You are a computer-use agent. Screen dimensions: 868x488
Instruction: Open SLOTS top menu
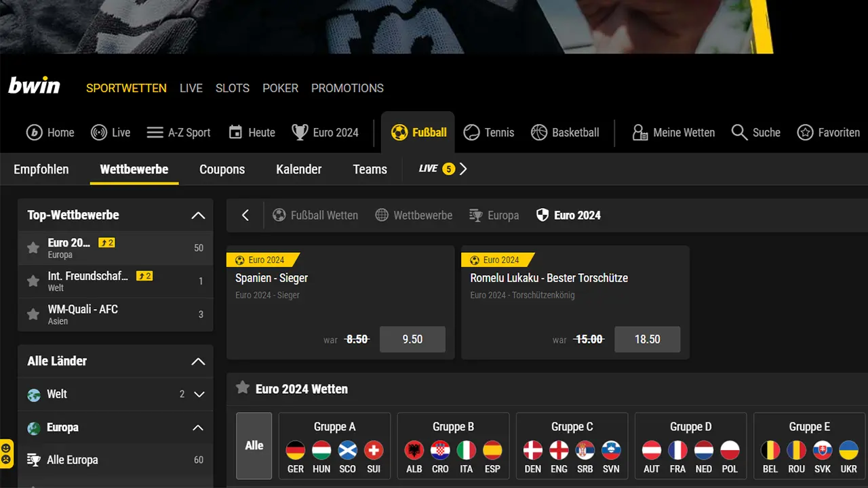[x=233, y=88]
